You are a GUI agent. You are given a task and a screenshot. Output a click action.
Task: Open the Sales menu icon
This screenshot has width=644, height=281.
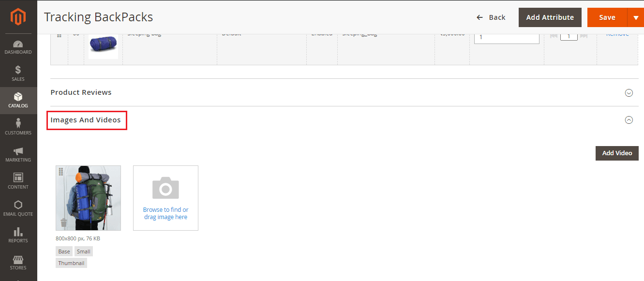pos(18,70)
